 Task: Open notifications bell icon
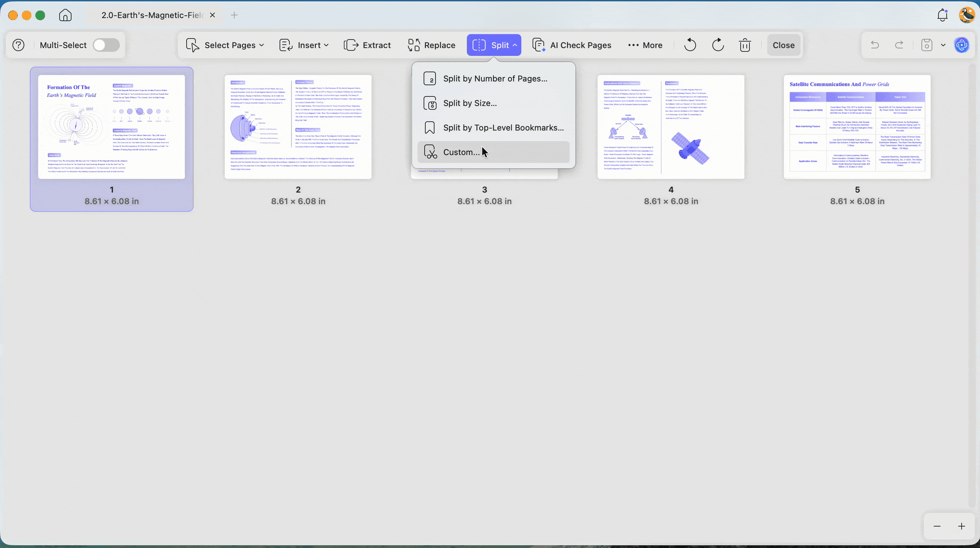942,15
